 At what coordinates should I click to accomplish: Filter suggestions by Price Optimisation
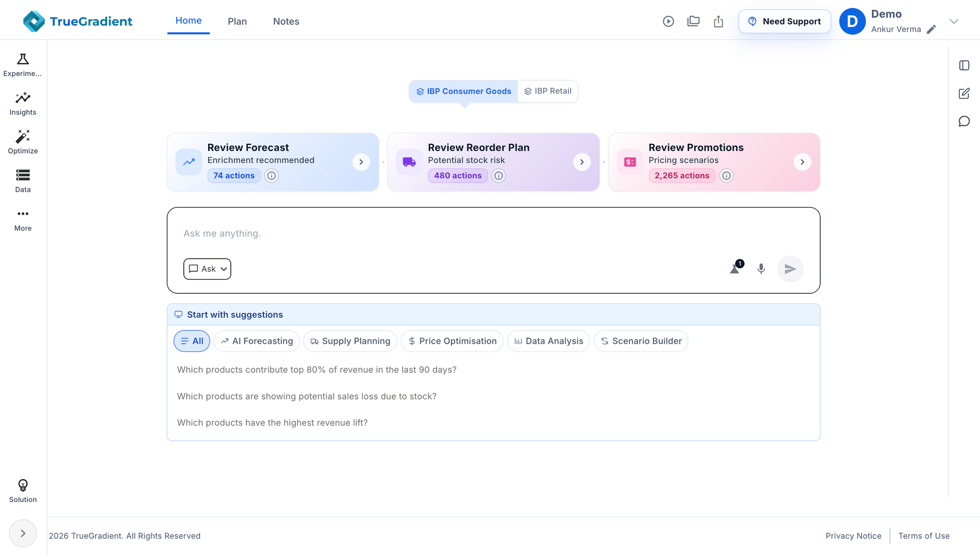pyautogui.click(x=452, y=341)
